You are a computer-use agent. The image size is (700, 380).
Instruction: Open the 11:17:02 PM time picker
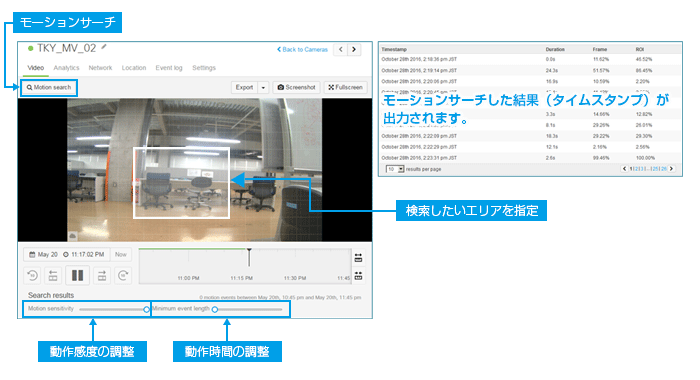coord(83,255)
